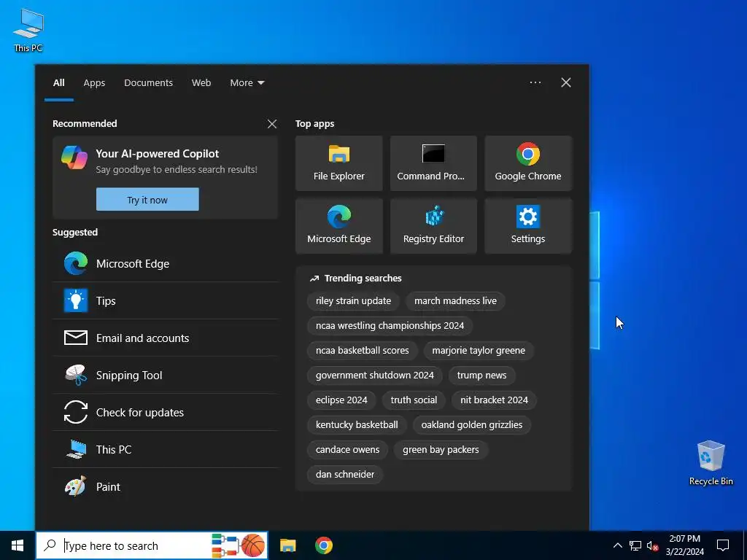The image size is (747, 560).
Task: Select trump news trending search
Action: tap(481, 376)
